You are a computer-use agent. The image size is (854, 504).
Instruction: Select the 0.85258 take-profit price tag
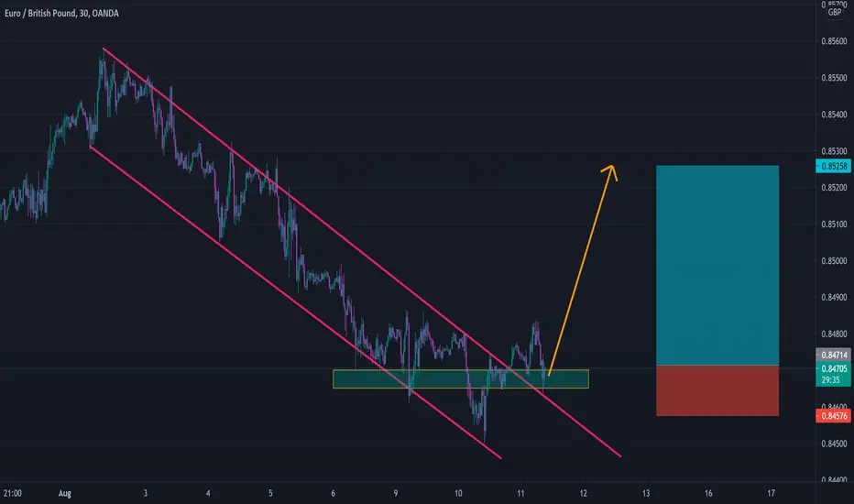point(833,166)
